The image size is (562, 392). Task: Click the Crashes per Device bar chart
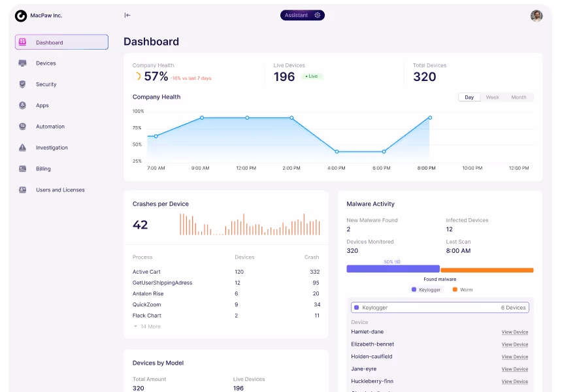click(250, 224)
